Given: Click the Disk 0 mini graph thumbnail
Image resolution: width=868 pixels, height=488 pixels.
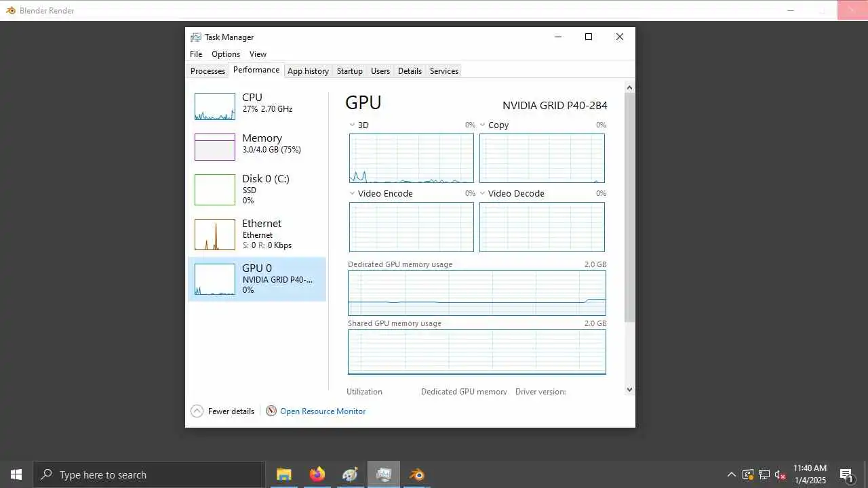Looking at the screenshot, I should 215,190.
